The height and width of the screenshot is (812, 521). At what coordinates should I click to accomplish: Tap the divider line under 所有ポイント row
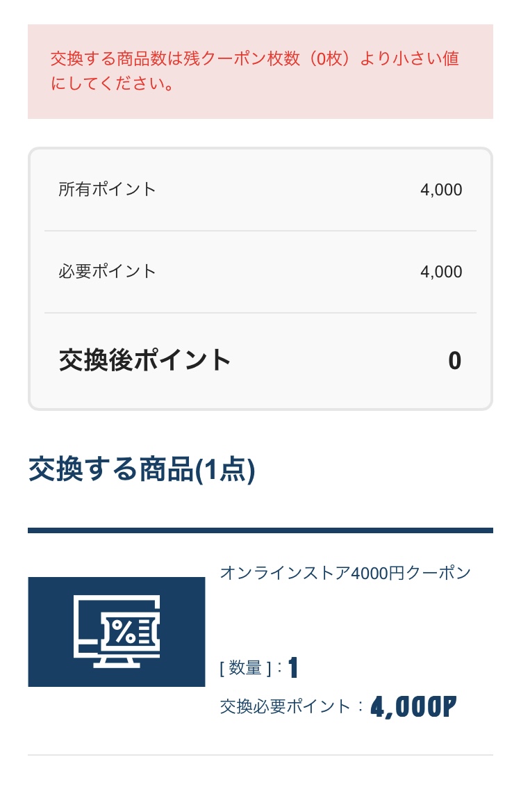260,230
